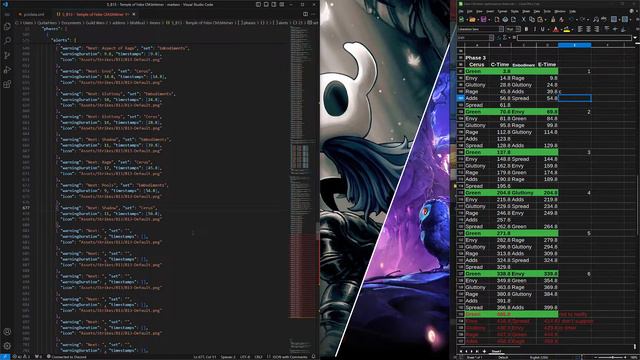This screenshot has width=640, height=360.
Task: Open VS Code editor More Actions ellipsis
Action: [313, 14]
